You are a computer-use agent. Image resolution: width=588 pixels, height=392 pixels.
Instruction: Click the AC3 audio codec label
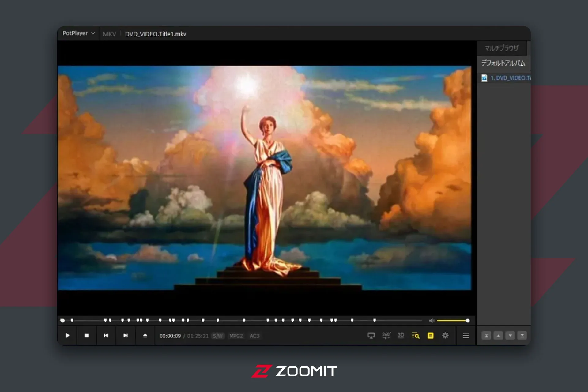click(254, 336)
